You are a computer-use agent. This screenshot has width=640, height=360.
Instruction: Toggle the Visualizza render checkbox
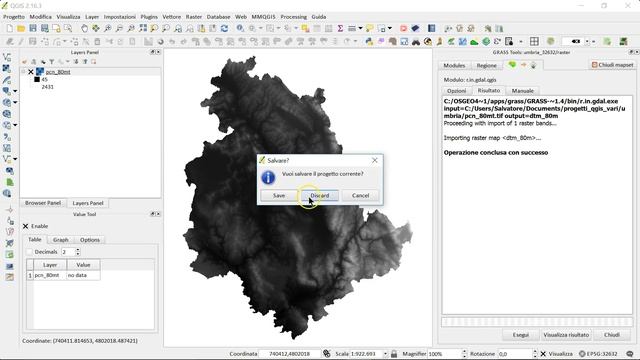(x=543, y=353)
